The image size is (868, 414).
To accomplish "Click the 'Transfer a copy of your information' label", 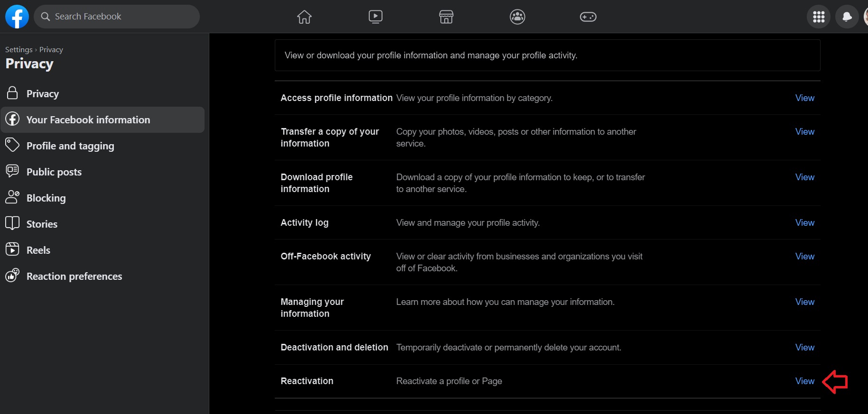I will point(330,138).
